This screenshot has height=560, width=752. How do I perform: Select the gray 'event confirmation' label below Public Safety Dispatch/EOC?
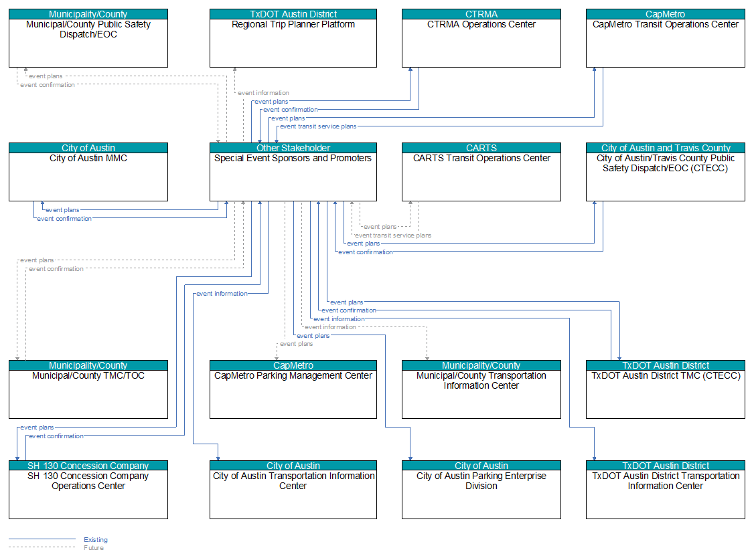pyautogui.click(x=48, y=85)
